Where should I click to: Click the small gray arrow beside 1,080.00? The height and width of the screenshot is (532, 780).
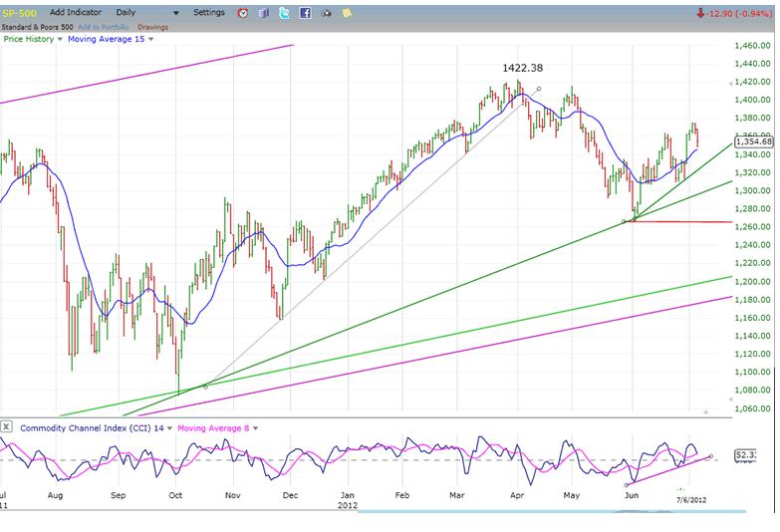pyautogui.click(x=730, y=399)
